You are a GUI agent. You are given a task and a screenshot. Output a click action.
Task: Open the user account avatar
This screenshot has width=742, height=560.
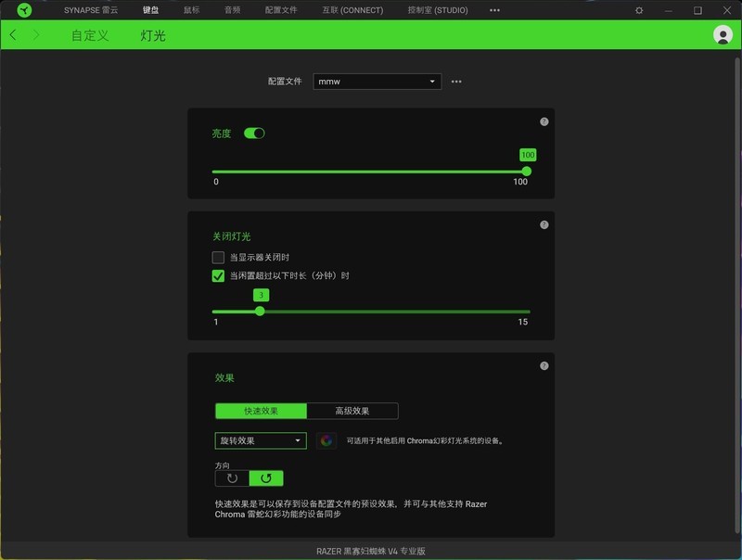[723, 35]
